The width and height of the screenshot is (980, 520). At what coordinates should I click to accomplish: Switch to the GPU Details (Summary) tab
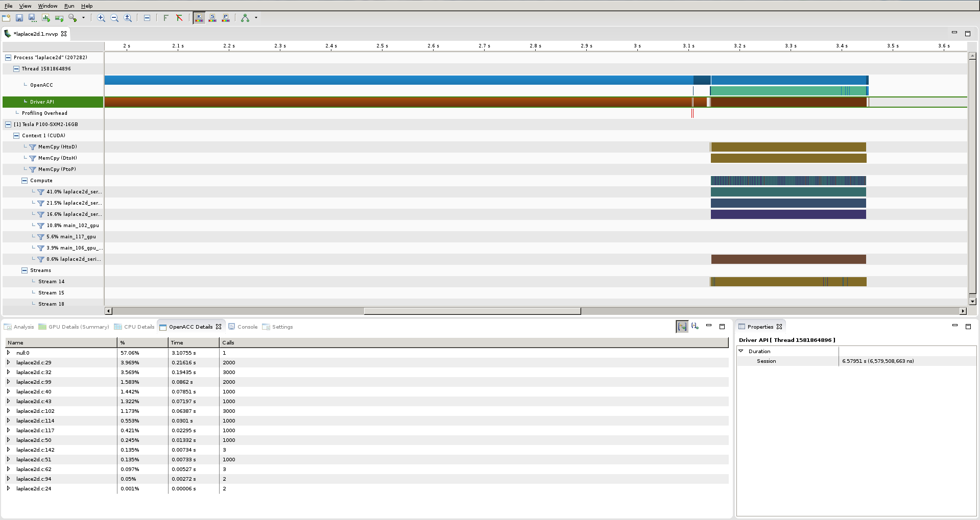79,327
